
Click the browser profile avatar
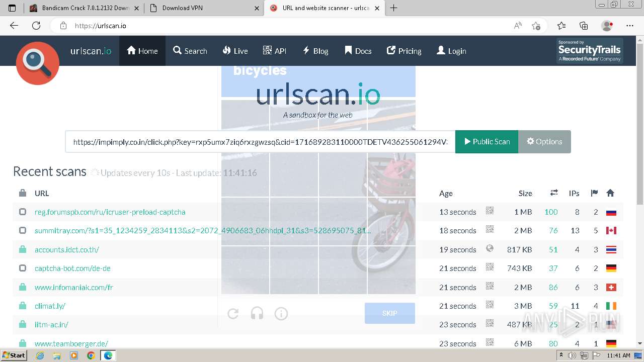(x=607, y=26)
